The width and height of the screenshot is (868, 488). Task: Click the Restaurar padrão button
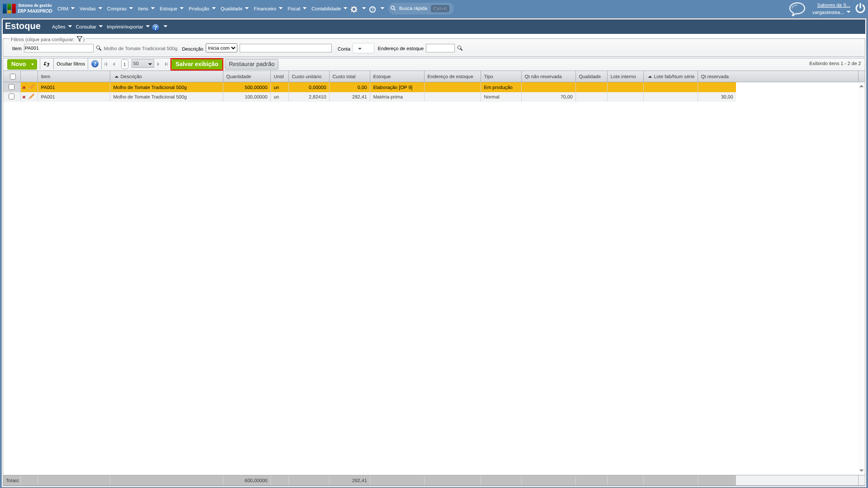[x=252, y=64]
